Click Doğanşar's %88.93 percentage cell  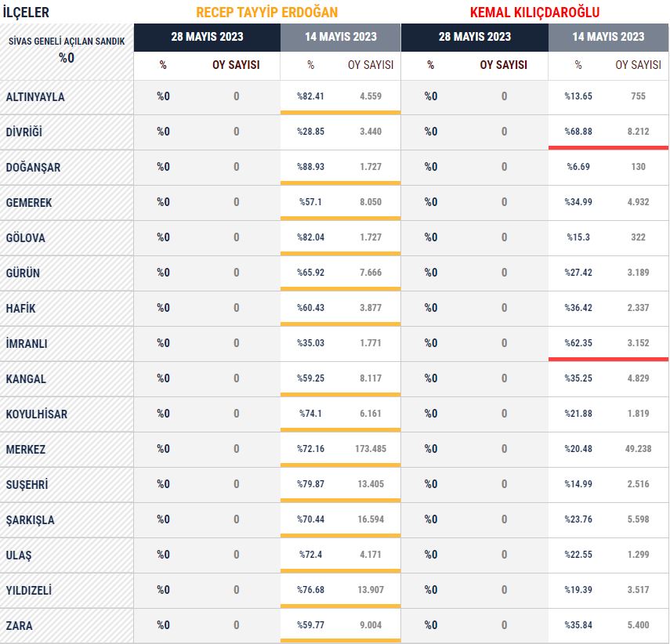pyautogui.click(x=310, y=167)
